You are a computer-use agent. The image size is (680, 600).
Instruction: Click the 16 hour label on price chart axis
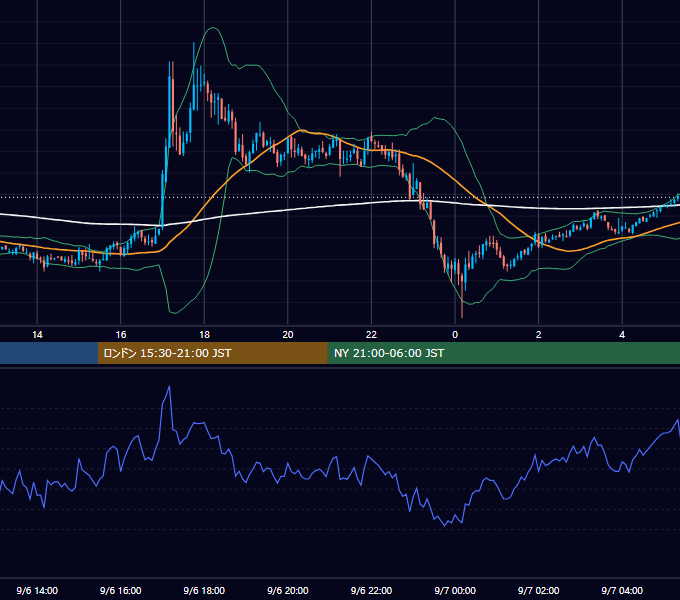click(121, 335)
